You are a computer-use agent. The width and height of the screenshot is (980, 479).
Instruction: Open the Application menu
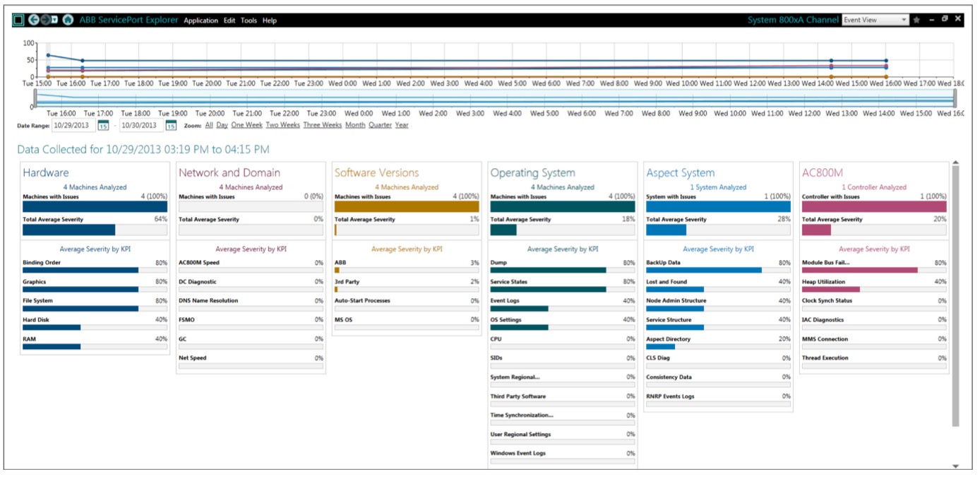[x=201, y=20]
